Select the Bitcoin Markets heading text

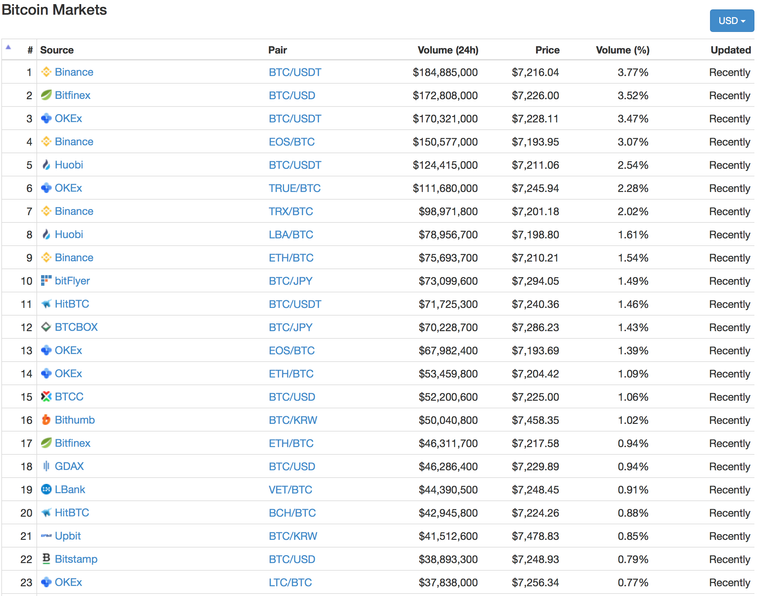54,10
